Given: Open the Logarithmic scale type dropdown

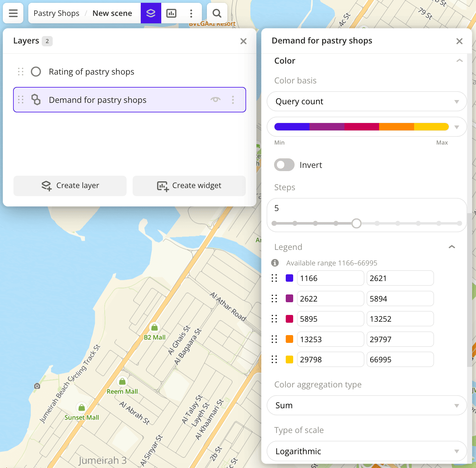Looking at the screenshot, I should [366, 451].
